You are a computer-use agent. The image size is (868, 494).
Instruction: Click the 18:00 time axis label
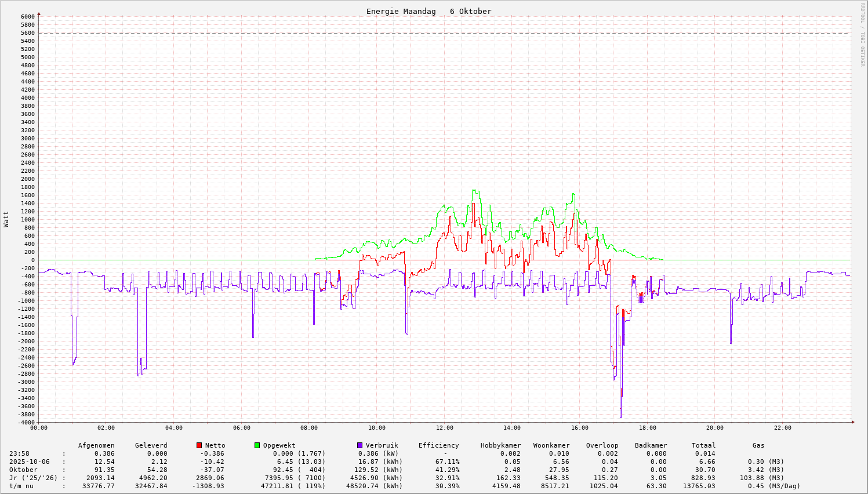pyautogui.click(x=647, y=428)
